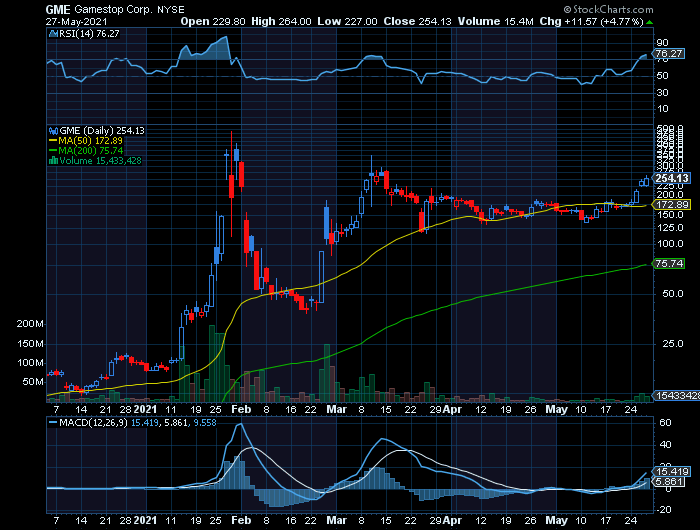Click the '60' MACD axis label
This screenshot has width=700, height=530.
(665, 422)
